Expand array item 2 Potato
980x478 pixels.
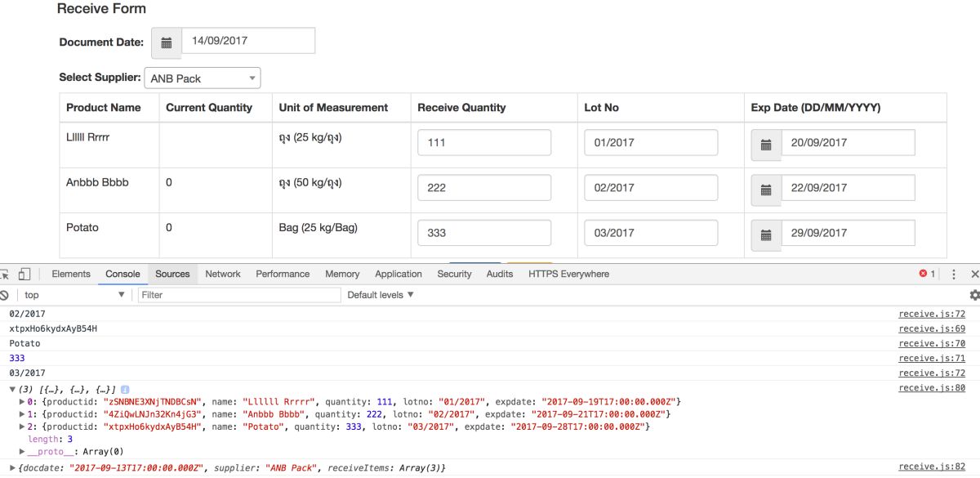[22, 427]
